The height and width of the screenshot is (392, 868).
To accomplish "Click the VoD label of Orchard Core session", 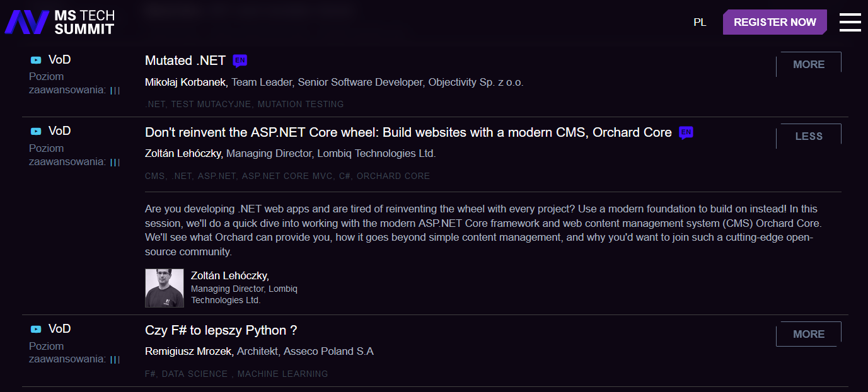I will tap(60, 131).
